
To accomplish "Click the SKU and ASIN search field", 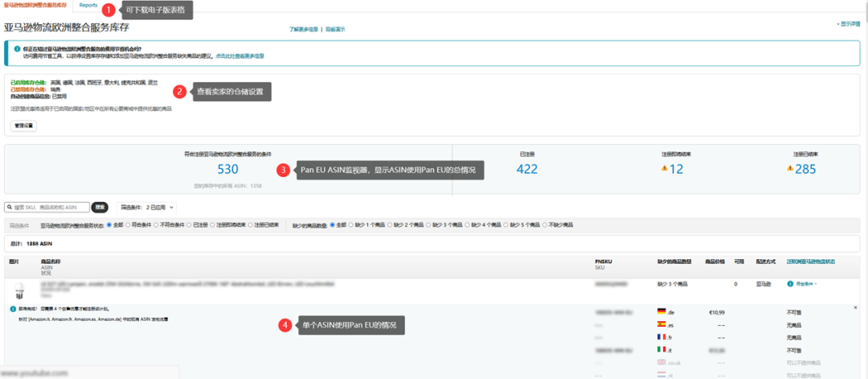I will [47, 208].
